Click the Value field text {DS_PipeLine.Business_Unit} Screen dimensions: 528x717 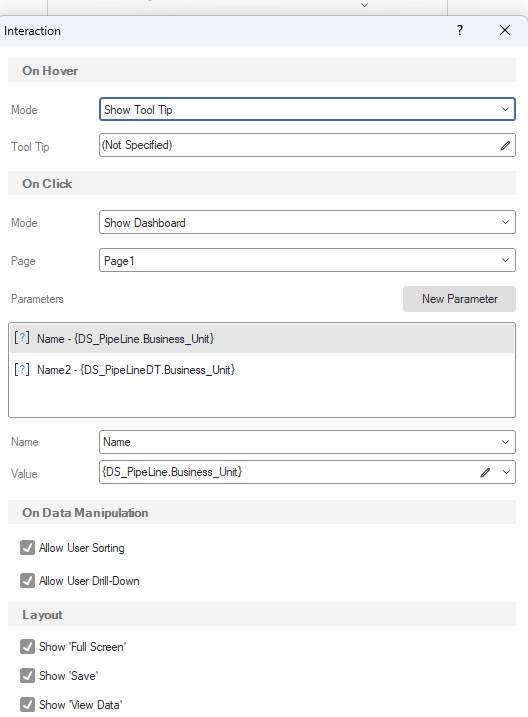tap(172, 472)
